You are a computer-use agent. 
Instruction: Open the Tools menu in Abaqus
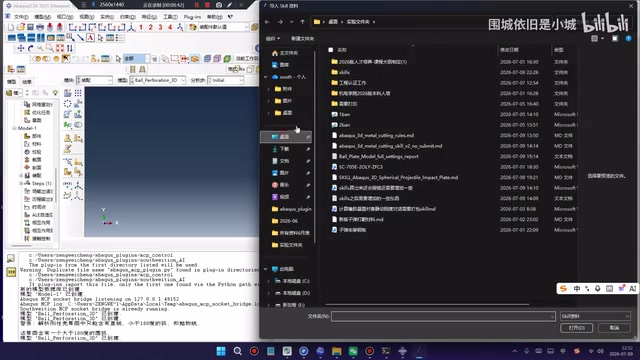[170, 17]
